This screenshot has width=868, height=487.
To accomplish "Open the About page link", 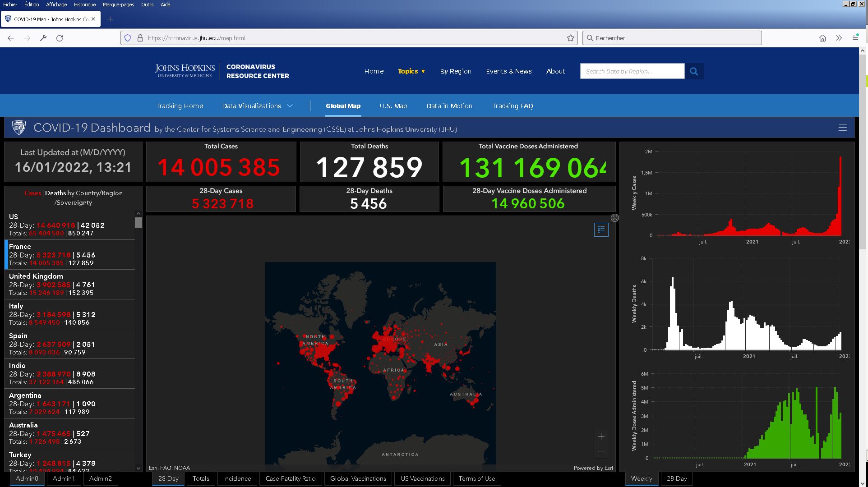I will [556, 71].
